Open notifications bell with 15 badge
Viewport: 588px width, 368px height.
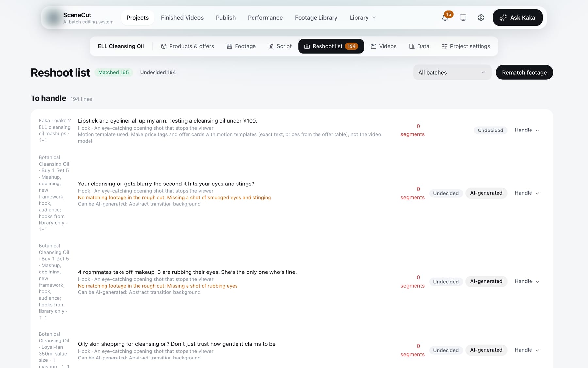pyautogui.click(x=445, y=18)
